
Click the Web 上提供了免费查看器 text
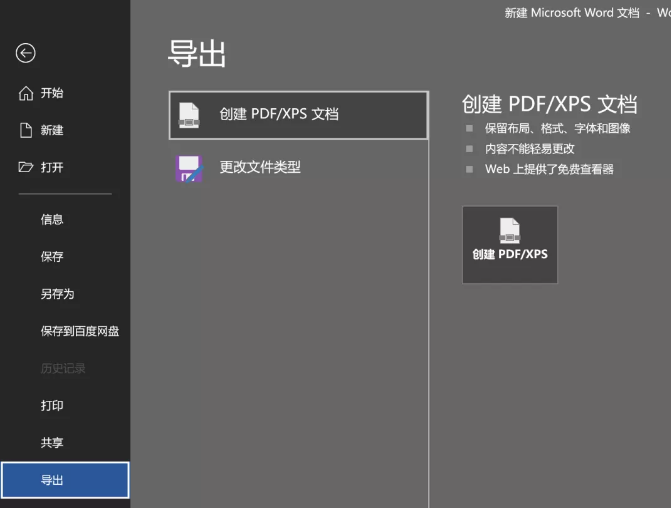click(549, 169)
